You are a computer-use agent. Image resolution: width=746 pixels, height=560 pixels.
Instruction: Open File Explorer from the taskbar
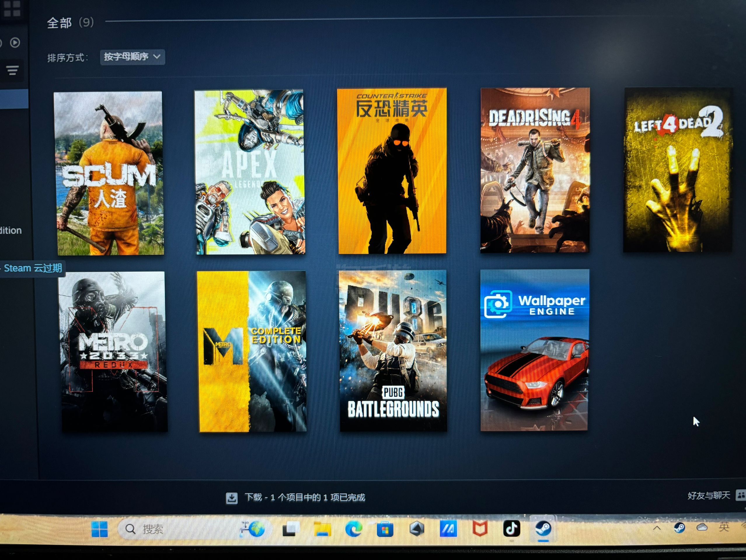click(322, 529)
